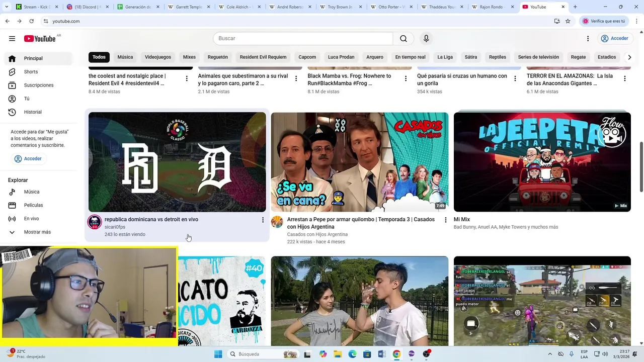The height and width of the screenshot is (362, 644).
Task: Click the search magnifier button
Action: [x=404, y=39]
